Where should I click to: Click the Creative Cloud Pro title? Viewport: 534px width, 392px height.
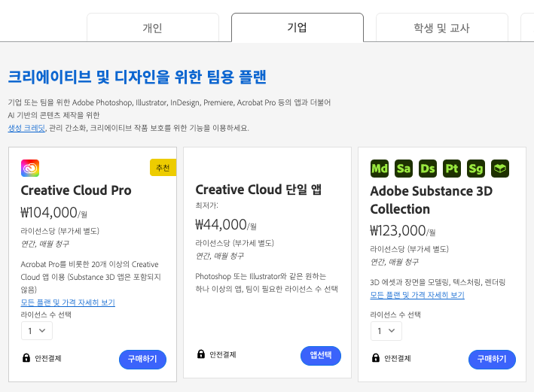coord(76,190)
